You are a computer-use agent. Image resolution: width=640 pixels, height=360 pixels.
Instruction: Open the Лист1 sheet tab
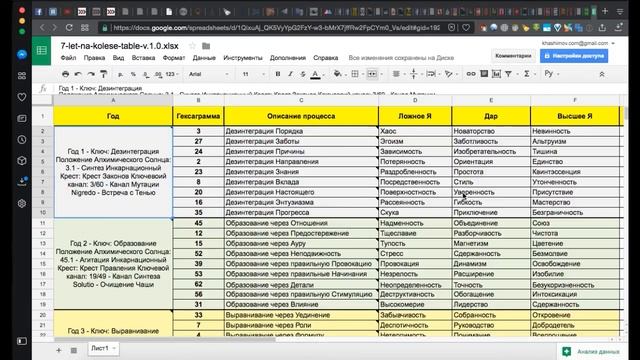click(102, 348)
